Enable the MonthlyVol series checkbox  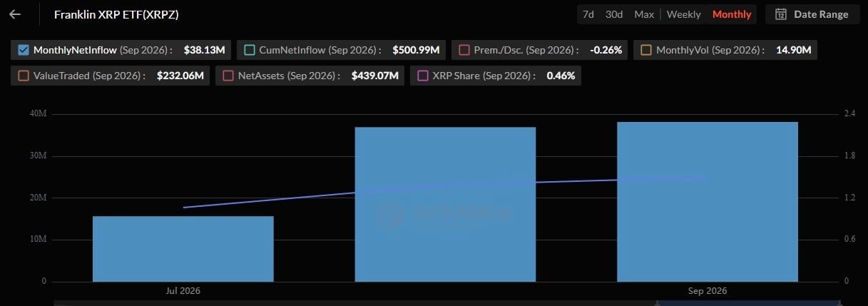click(x=646, y=50)
